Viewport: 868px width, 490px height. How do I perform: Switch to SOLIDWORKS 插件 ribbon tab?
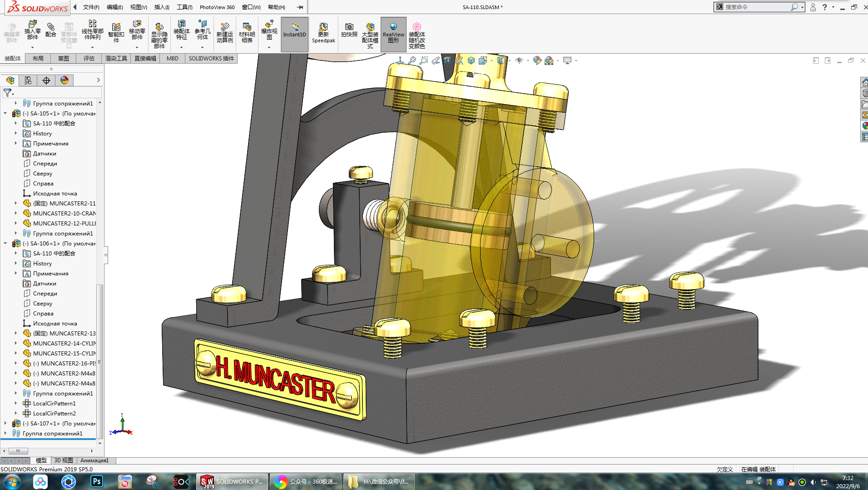pos(211,59)
